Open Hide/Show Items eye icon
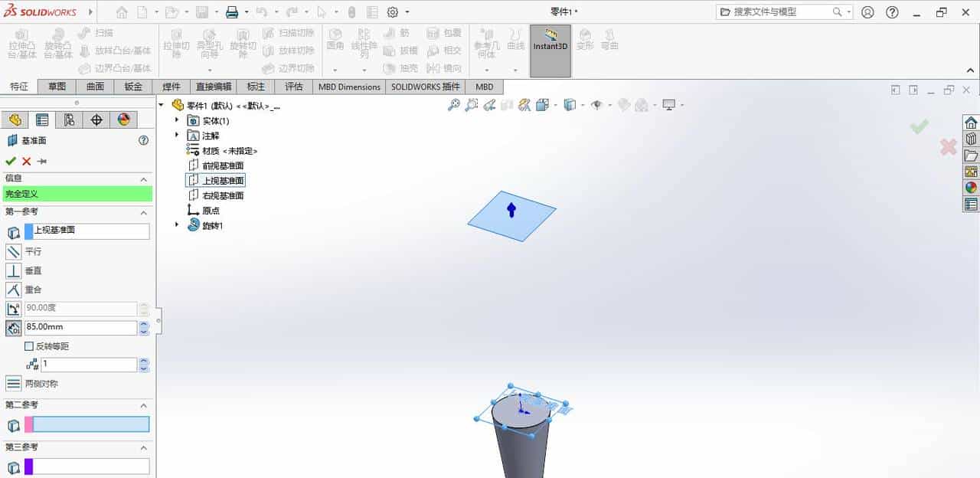This screenshot has width=980, height=478. 597,105
